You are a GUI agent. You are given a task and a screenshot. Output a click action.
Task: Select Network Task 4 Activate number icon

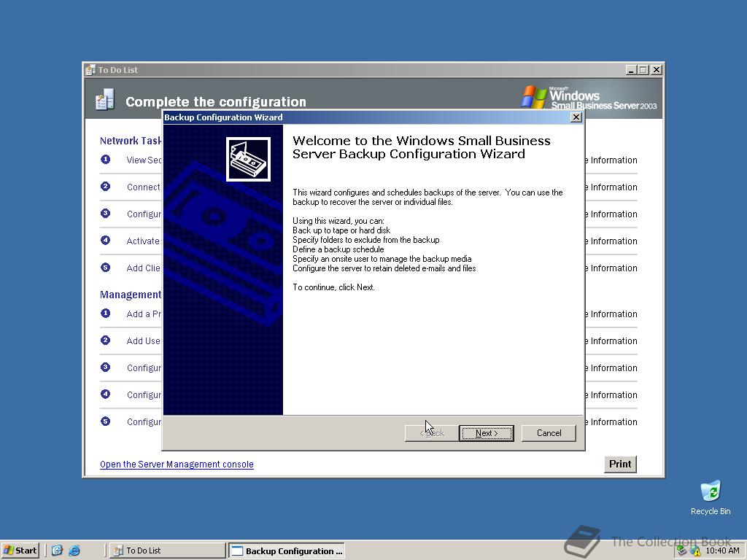[105, 241]
